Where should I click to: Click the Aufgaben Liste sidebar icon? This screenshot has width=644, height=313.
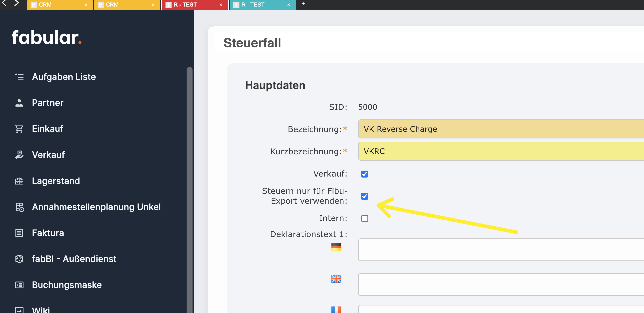pos(19,77)
